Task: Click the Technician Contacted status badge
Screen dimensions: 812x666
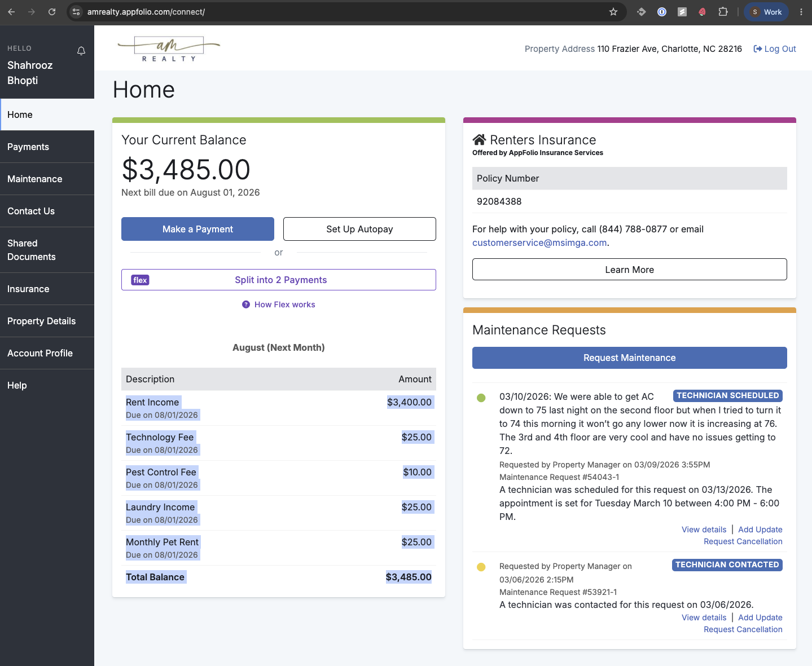Action: coord(727,565)
